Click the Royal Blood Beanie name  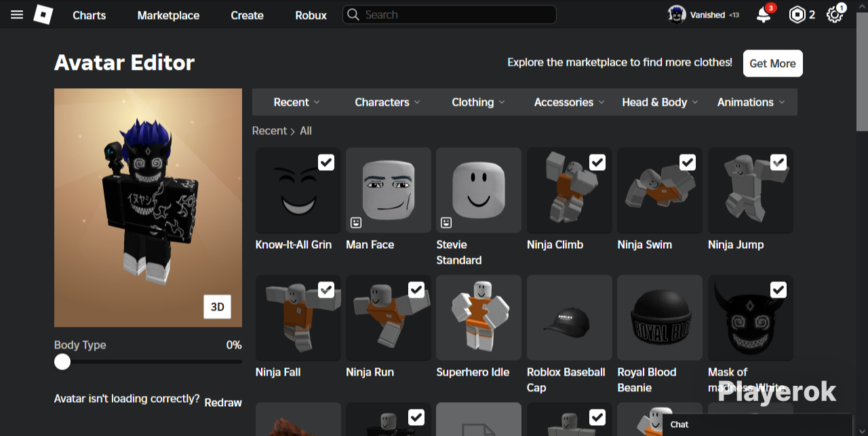coord(647,380)
